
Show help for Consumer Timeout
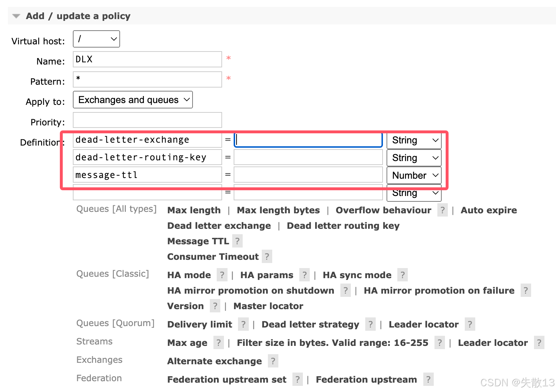pyautogui.click(x=267, y=257)
